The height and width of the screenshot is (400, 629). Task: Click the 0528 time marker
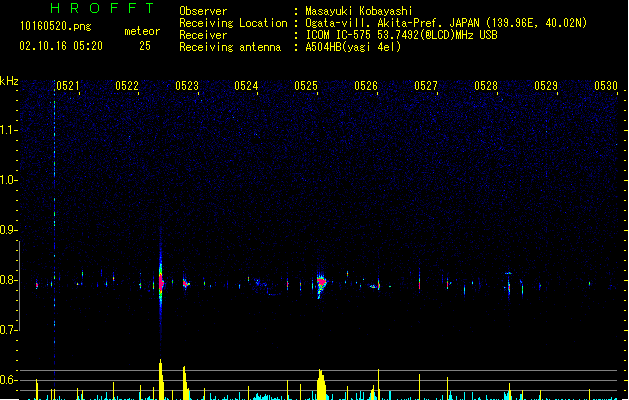coord(486,86)
